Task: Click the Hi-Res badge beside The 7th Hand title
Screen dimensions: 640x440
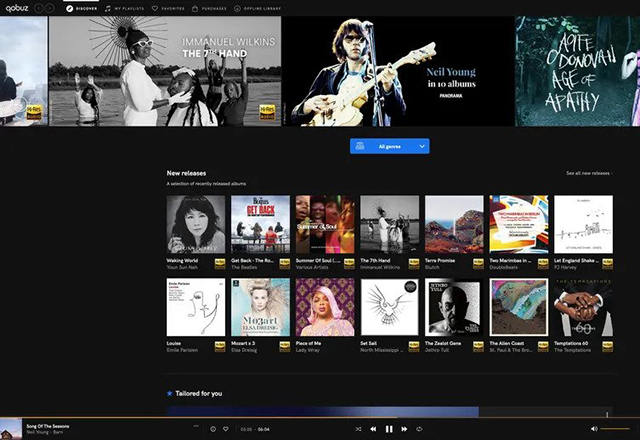Action: tap(414, 264)
